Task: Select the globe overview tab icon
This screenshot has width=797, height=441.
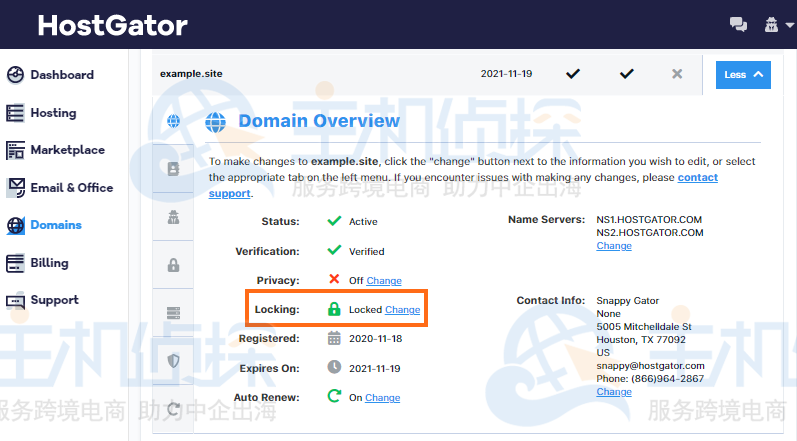Action: pos(173,122)
